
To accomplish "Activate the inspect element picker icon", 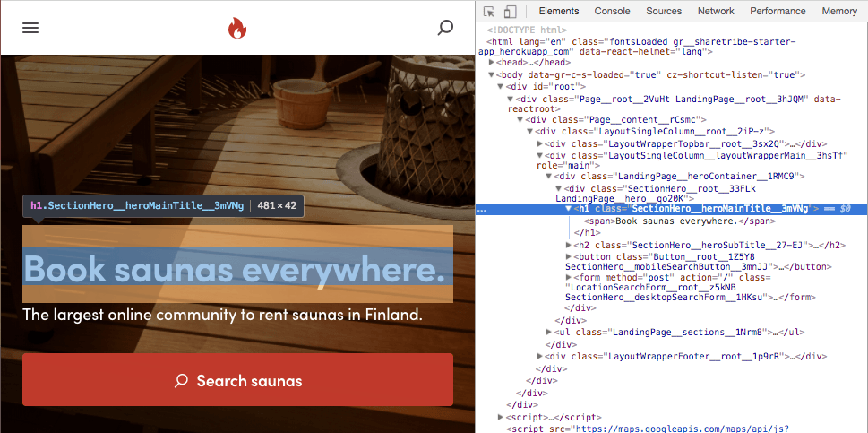I will (x=489, y=12).
